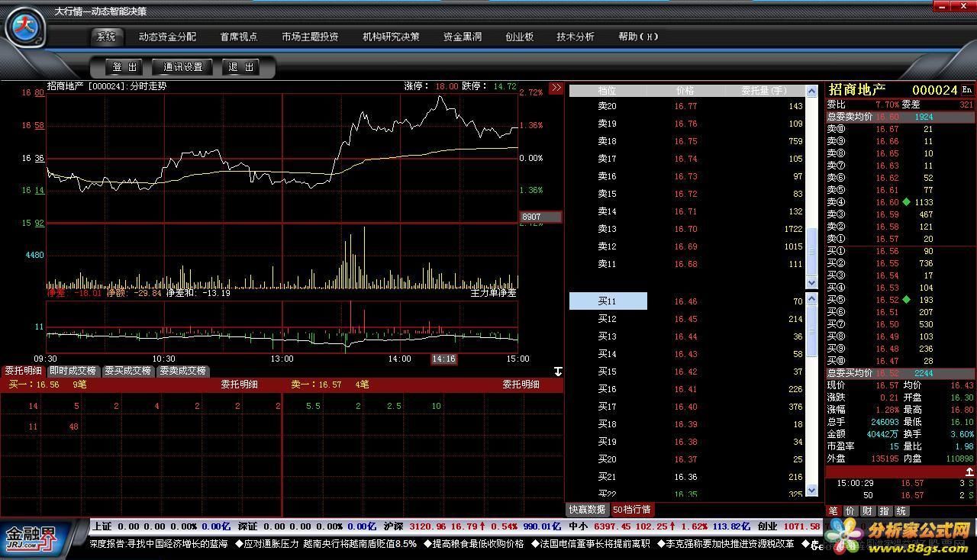
Task: Open the 技术分析 menu
Action: tap(576, 37)
